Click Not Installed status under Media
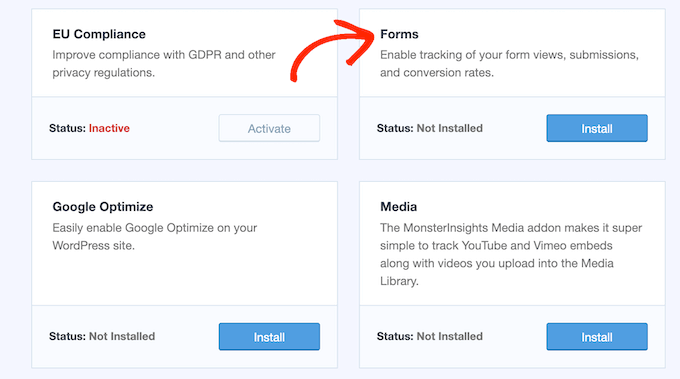 click(450, 337)
